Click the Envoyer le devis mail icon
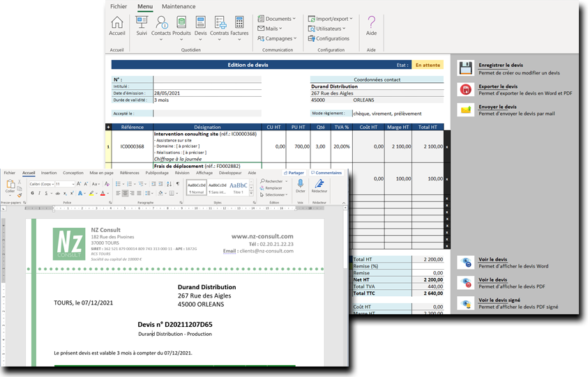The width and height of the screenshot is (588, 377). click(466, 110)
